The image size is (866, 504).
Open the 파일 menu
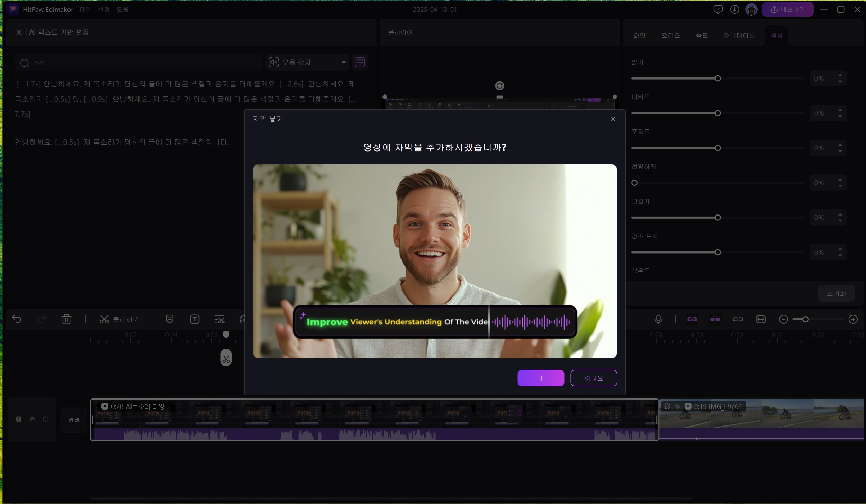[x=85, y=9]
